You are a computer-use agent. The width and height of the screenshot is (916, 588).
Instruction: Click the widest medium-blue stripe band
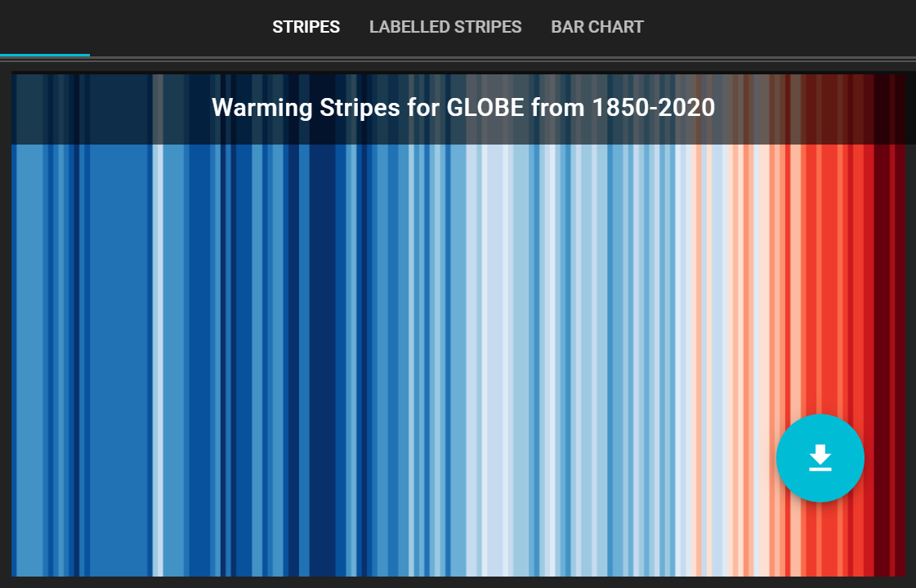tap(120, 360)
